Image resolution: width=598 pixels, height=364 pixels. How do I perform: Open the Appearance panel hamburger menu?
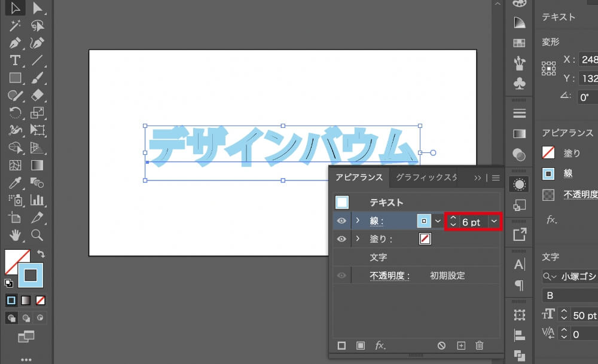pos(495,178)
